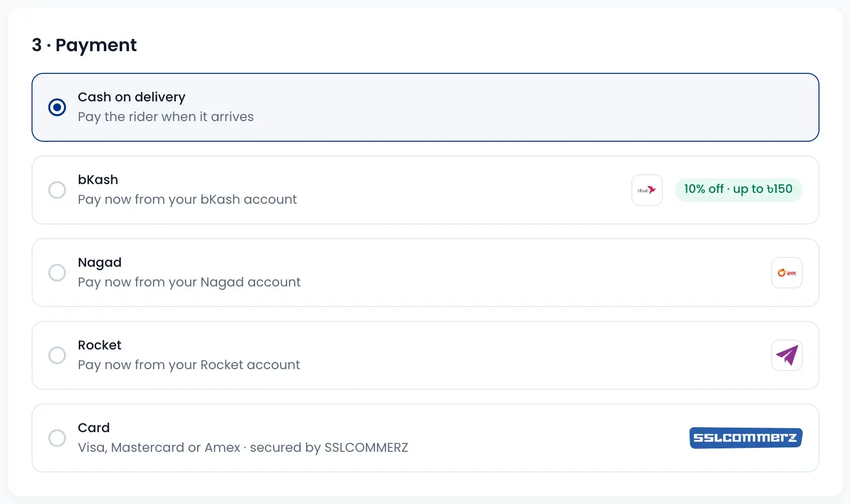
Task: Click the 10% off up to ৳150 badge
Action: [x=738, y=189]
